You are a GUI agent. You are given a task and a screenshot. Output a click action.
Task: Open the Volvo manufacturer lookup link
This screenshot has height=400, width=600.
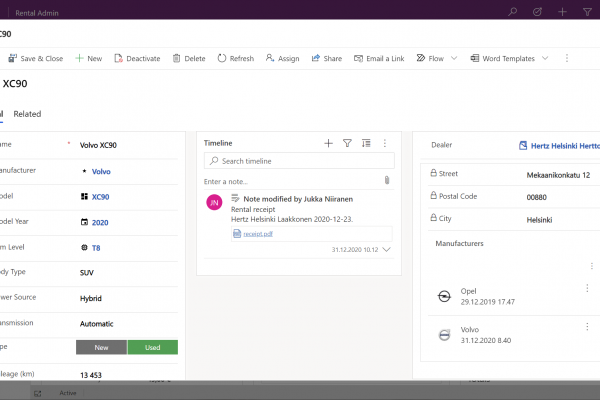click(x=101, y=171)
